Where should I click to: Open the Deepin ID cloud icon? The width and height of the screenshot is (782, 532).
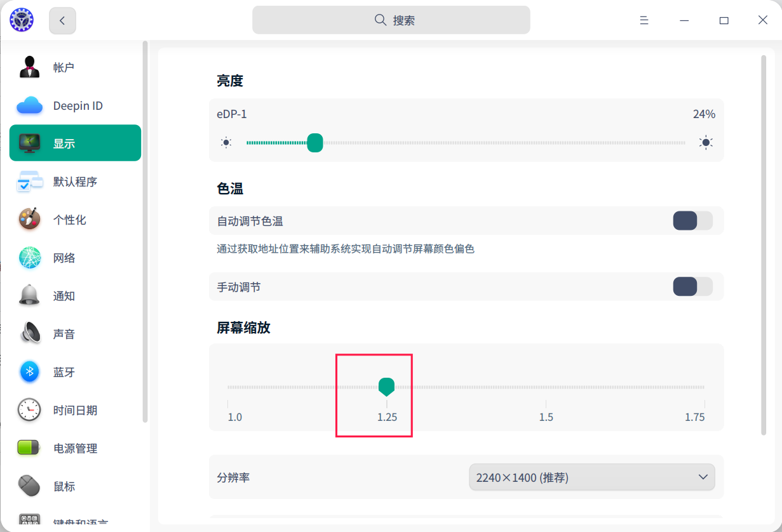(x=29, y=105)
